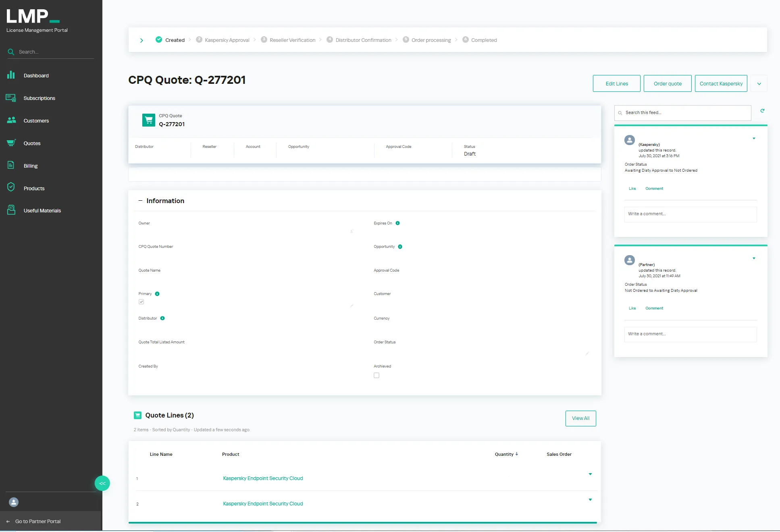
Task: Expand the path stage chevron before Created
Action: (x=141, y=40)
